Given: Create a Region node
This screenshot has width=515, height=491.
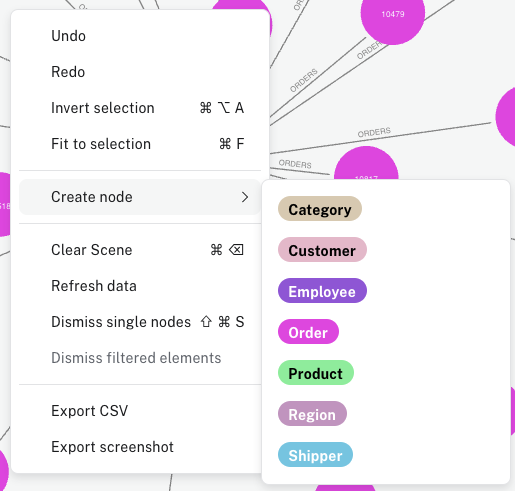Looking at the screenshot, I should 312,414.
